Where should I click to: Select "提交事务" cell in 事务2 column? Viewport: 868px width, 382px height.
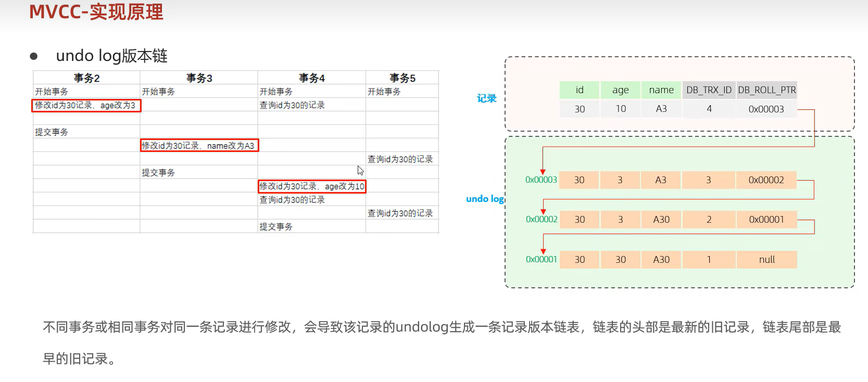pyautogui.click(x=86, y=132)
